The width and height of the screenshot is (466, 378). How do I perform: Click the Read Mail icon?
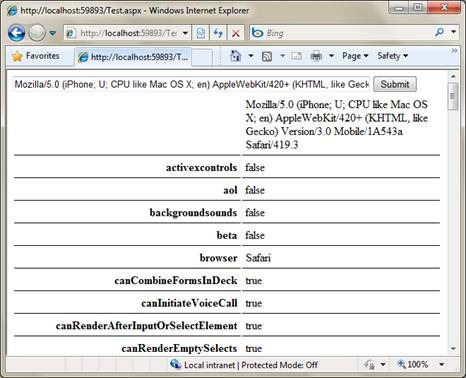pyautogui.click(x=296, y=56)
